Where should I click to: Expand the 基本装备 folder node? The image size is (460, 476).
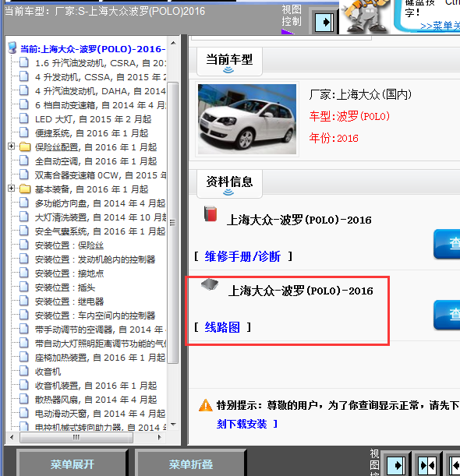pos(11,189)
